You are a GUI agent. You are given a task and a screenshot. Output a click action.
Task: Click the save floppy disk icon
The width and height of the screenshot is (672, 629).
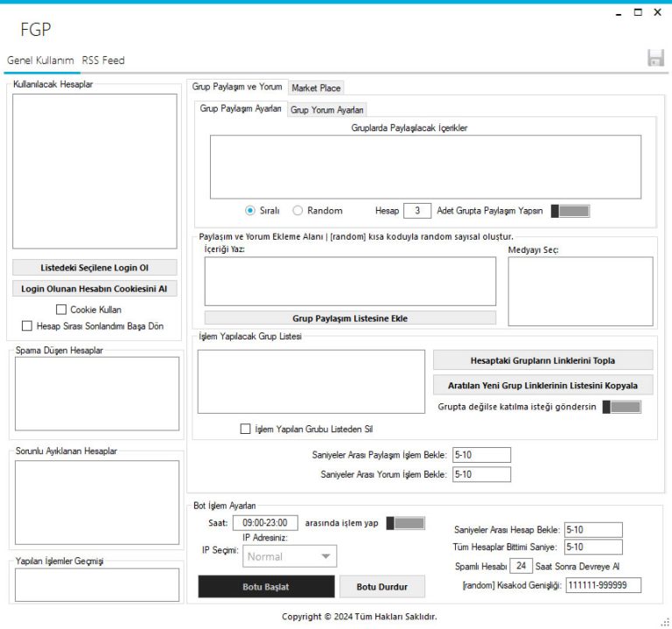[655, 59]
